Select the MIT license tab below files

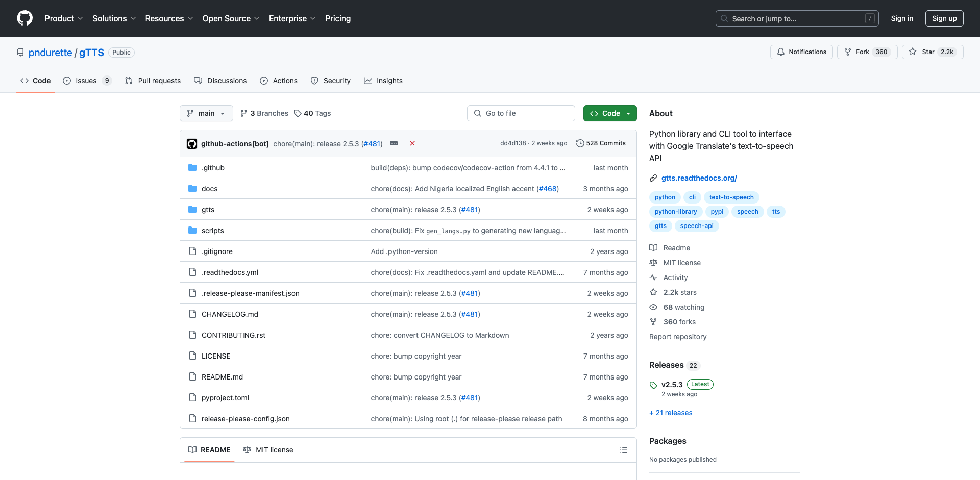point(268,450)
